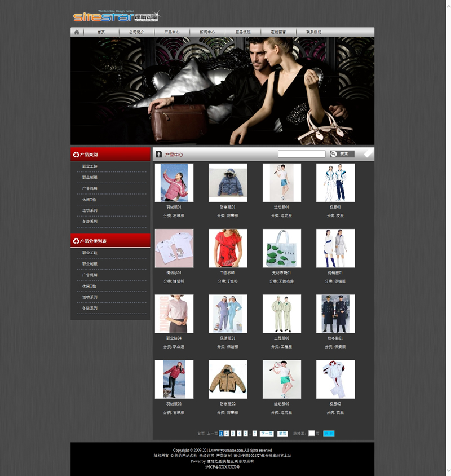This screenshot has height=476, width=451.
Task: Click the up-arrow icon beside 产品中心 heading
Action: (x=159, y=154)
